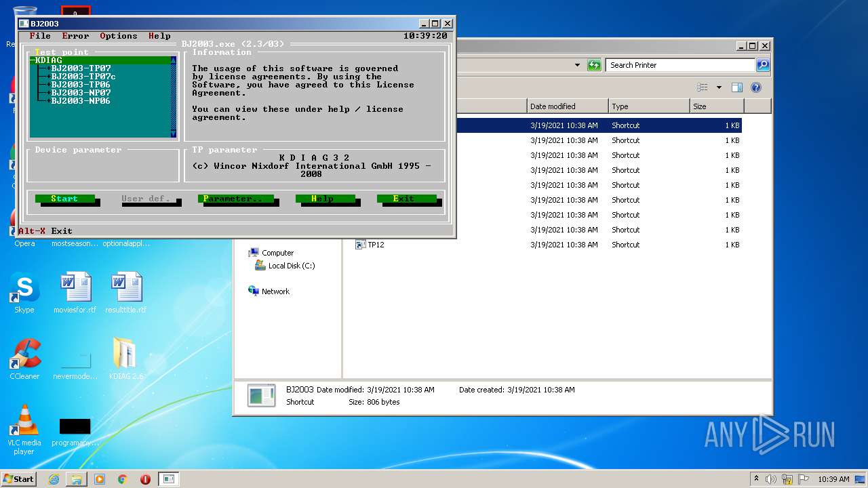The width and height of the screenshot is (868, 488).
Task: Sort by Date modified column
Action: click(568, 106)
